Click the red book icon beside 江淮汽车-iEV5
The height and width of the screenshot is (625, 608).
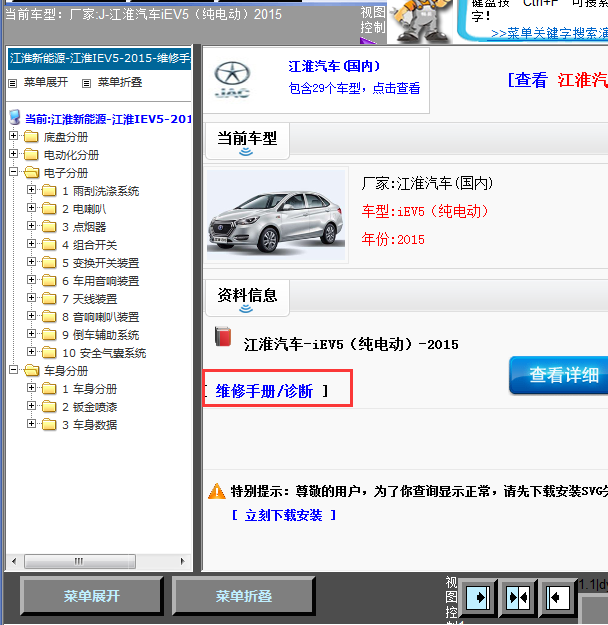pyautogui.click(x=223, y=336)
